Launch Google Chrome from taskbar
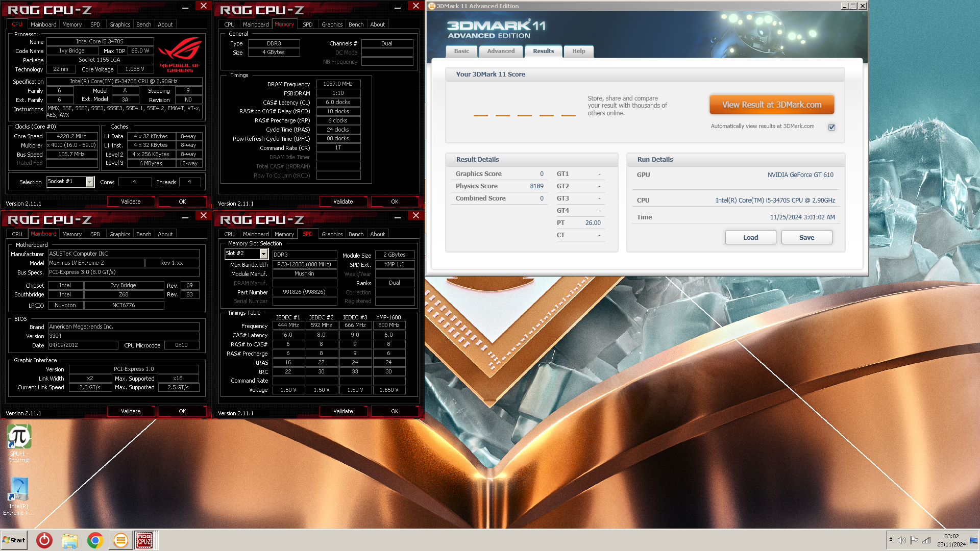 tap(95, 540)
